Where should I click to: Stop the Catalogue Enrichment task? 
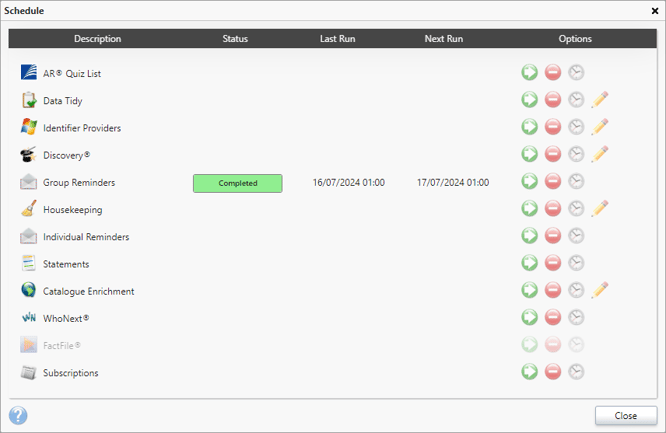553,290
